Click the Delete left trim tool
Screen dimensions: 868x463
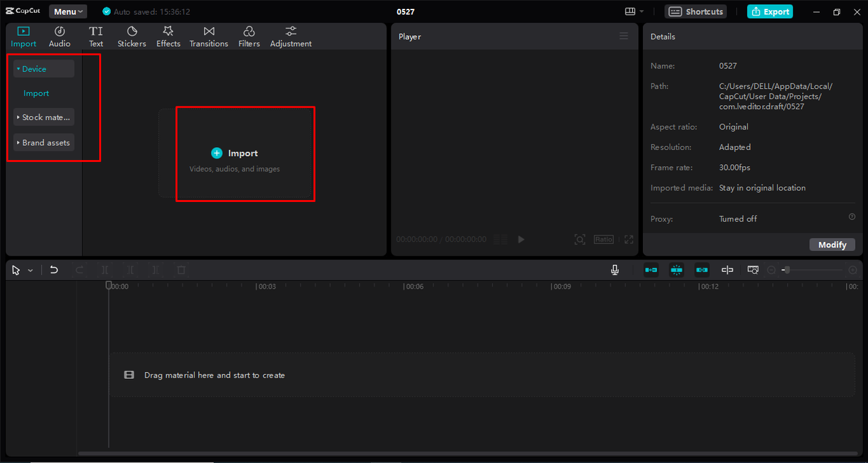pyautogui.click(x=130, y=270)
